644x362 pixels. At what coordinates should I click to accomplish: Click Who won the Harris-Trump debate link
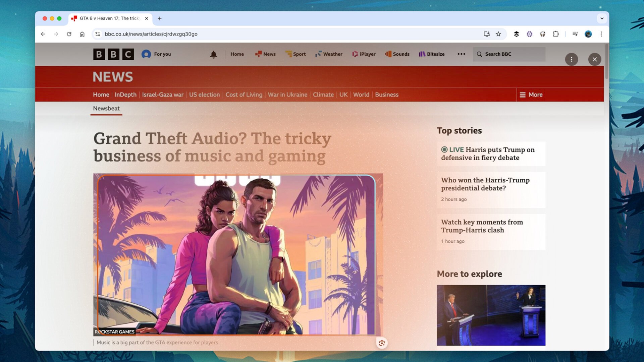click(485, 184)
